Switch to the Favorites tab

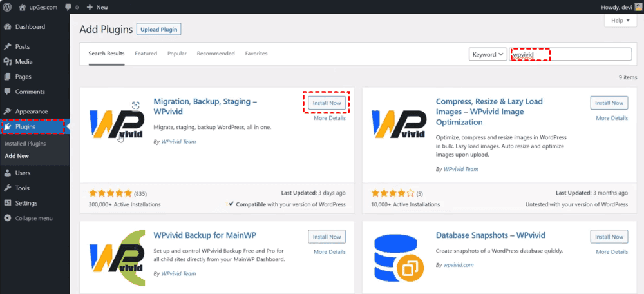[x=256, y=54]
